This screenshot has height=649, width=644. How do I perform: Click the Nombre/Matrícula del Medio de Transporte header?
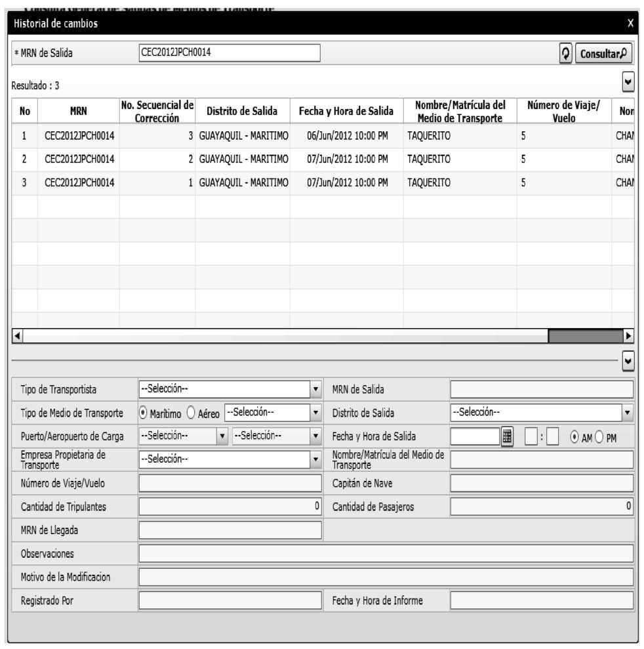tap(460, 111)
